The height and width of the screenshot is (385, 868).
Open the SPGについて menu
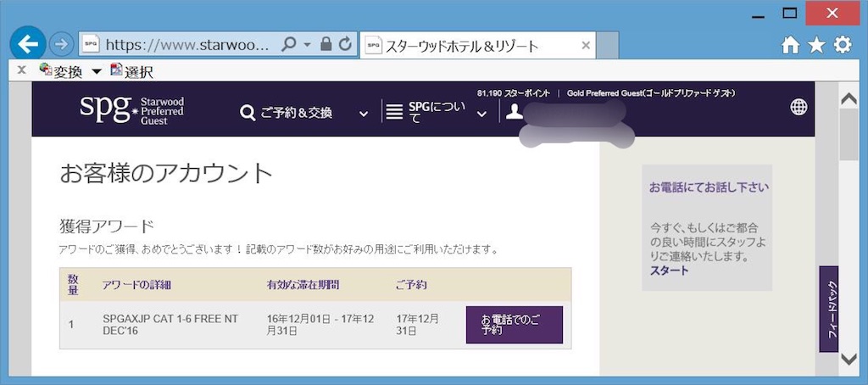coord(436,113)
